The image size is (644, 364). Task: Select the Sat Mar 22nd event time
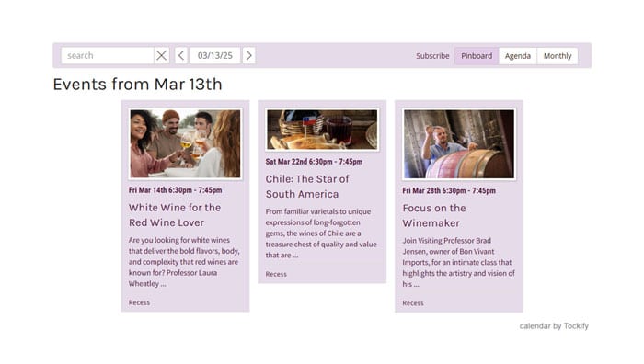tap(314, 162)
